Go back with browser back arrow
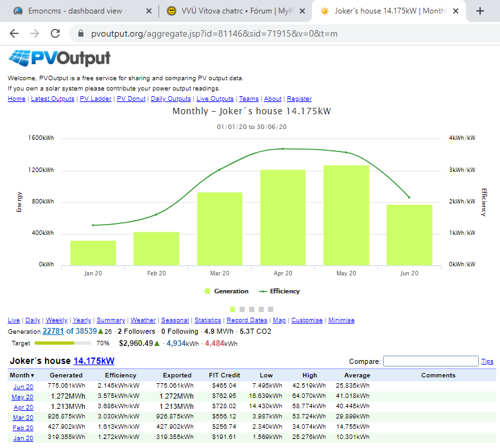The width and height of the screenshot is (500, 448). click(14, 33)
